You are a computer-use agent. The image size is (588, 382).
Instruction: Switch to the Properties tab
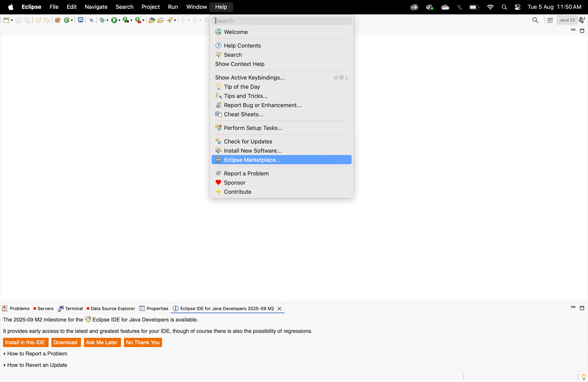click(154, 308)
